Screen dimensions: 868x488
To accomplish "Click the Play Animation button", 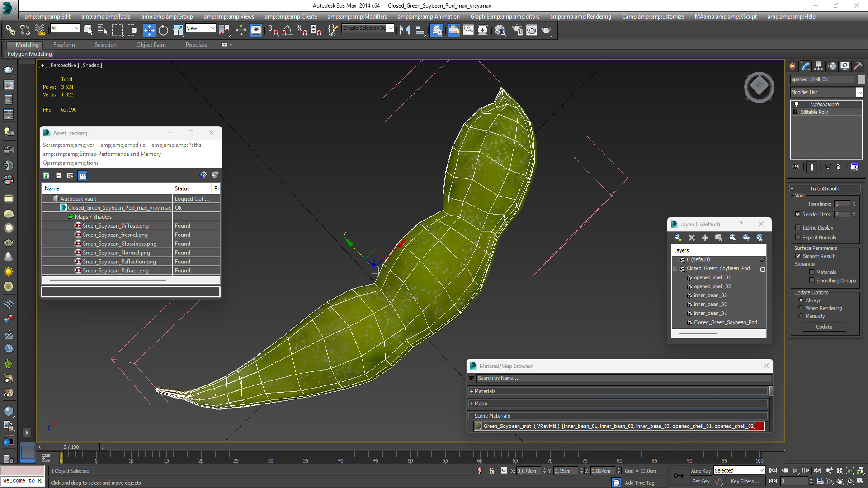I will (x=795, y=470).
